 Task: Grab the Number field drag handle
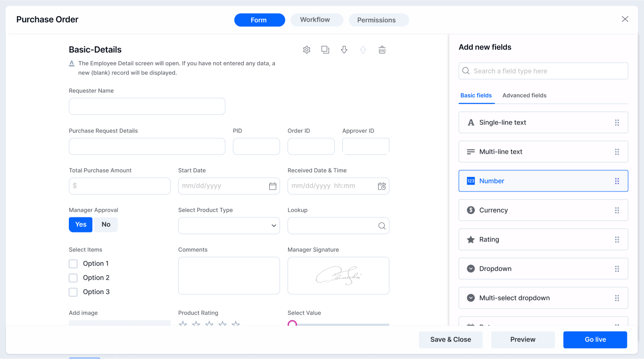click(617, 181)
